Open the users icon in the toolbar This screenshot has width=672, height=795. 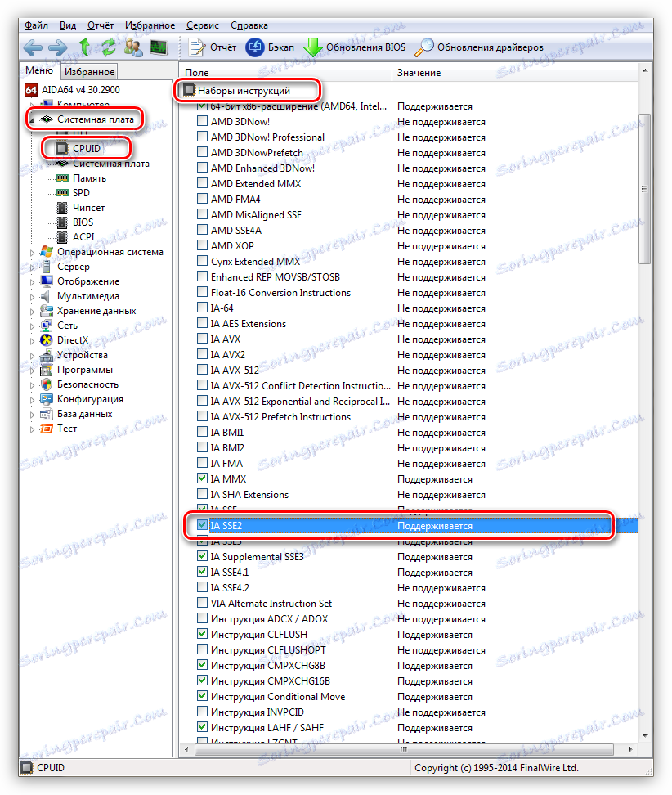tap(133, 47)
